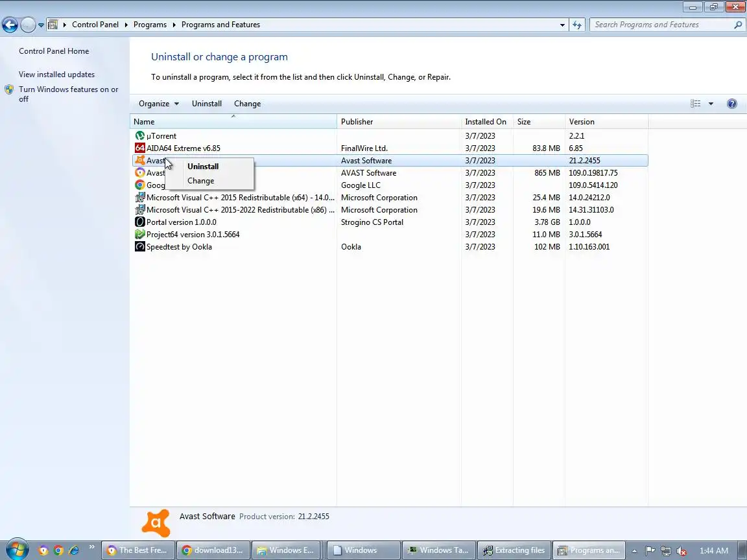
Task: Launch Chrome from quick launch bar
Action: (58, 550)
